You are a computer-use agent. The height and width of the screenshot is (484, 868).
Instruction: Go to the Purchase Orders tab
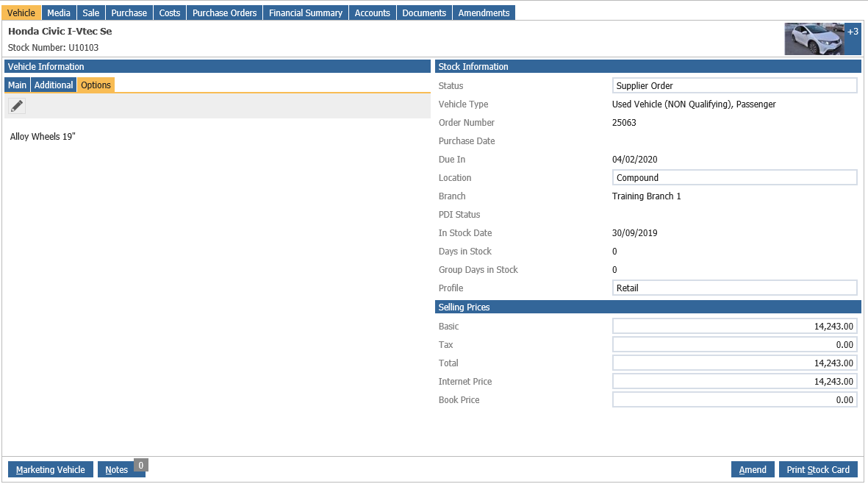point(225,13)
